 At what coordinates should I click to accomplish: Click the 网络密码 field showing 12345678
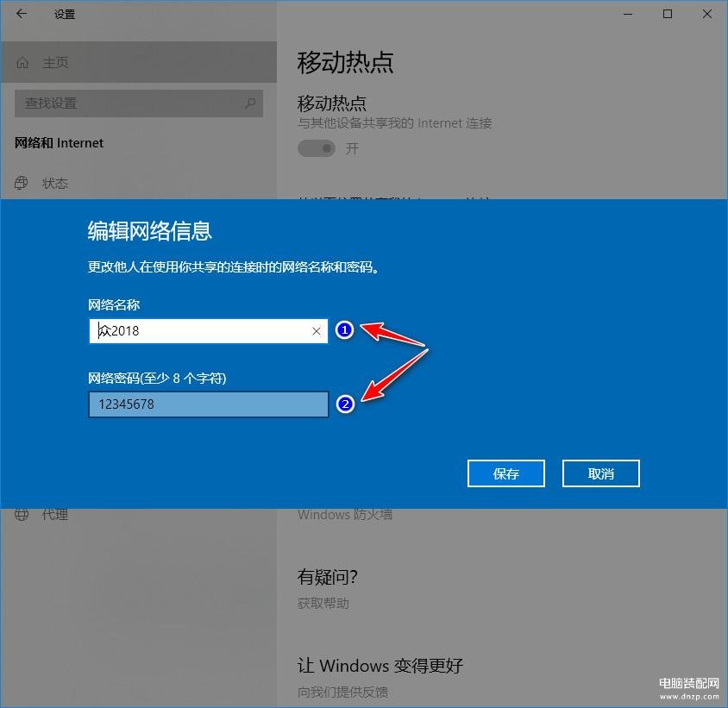(x=209, y=404)
